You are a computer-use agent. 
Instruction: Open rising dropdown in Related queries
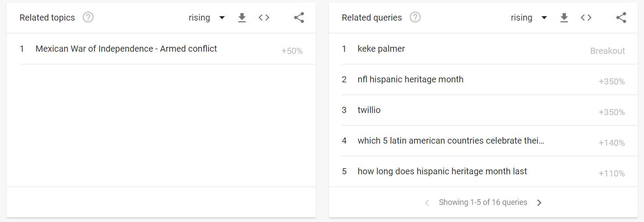[x=529, y=18]
